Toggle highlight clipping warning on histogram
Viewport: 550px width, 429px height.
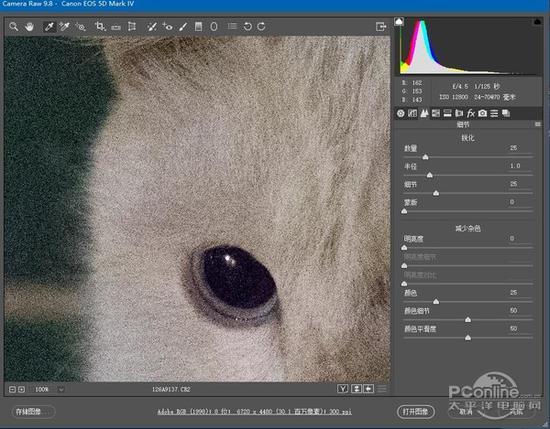coord(537,22)
